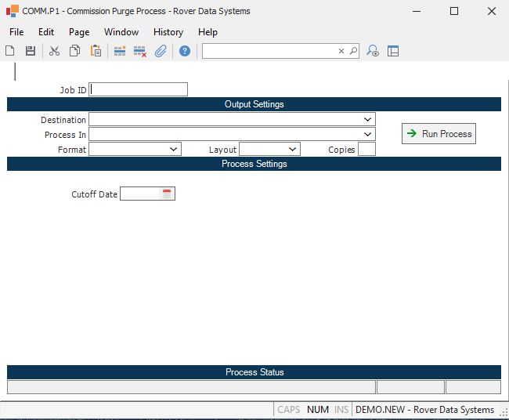Screen dimensions: 509x420
Task: Clear the toolbar search box with X
Action: 341,51
